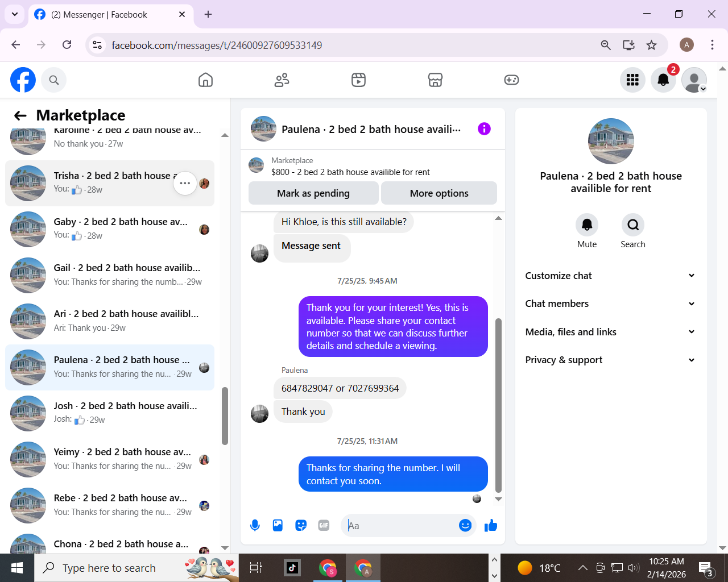This screenshot has width=728, height=582.
Task: Expand Customize chat section
Action: 610,276
